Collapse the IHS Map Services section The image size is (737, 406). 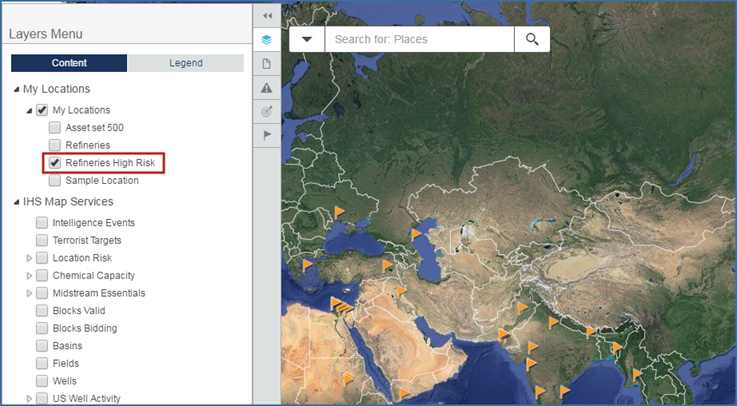[x=17, y=202]
